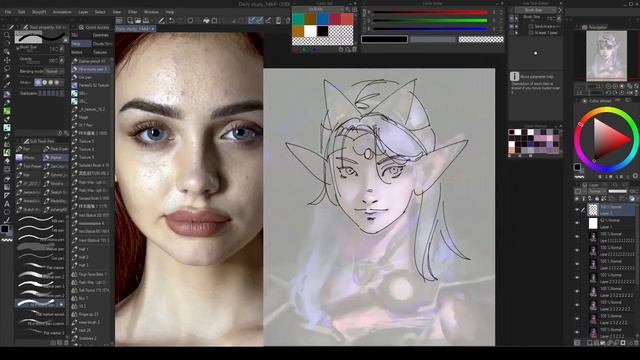Viewport: 640px width, 360px height.
Task: Hide Layer 1 with its eye icon
Action: tap(577, 223)
